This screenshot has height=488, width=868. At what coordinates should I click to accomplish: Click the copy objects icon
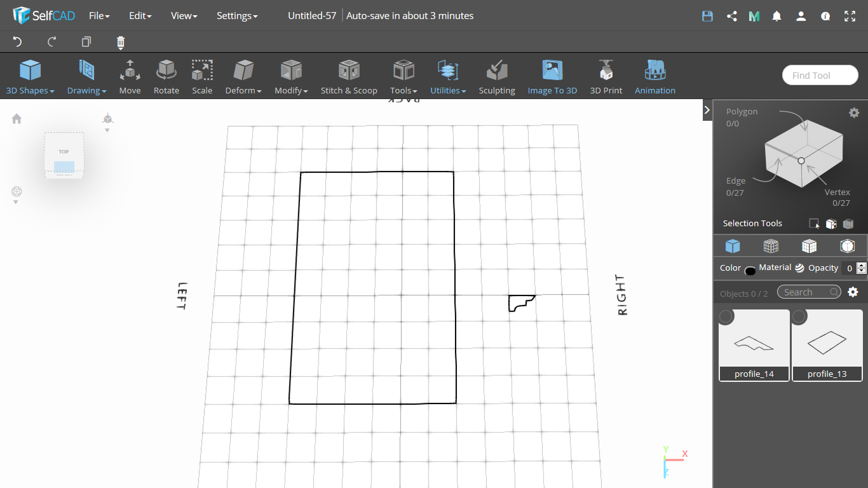click(x=86, y=42)
